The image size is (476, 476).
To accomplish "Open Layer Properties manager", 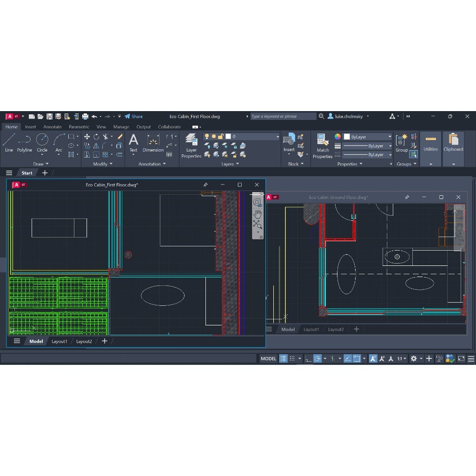I will pyautogui.click(x=191, y=145).
